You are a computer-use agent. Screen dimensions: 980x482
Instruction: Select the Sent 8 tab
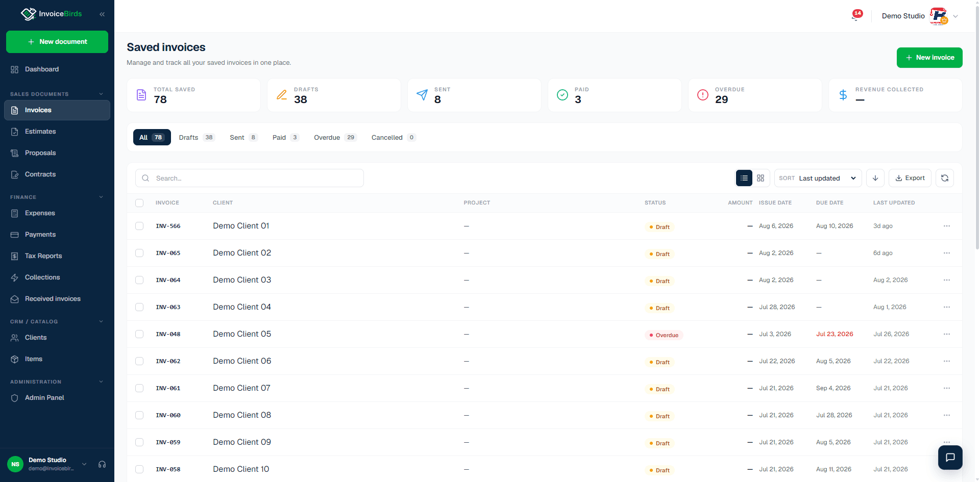coord(243,137)
